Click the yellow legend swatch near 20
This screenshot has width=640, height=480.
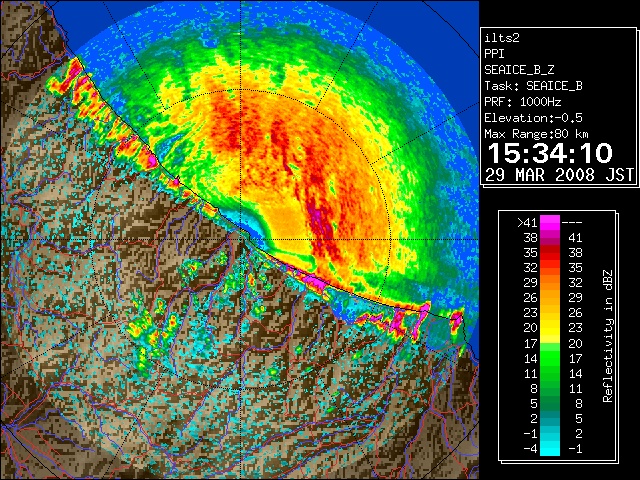tap(550, 328)
